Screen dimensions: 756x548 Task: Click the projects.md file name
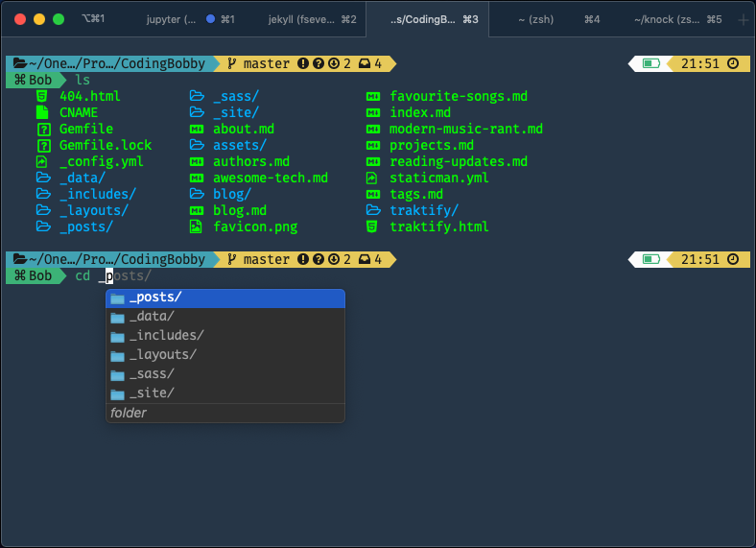click(x=432, y=145)
